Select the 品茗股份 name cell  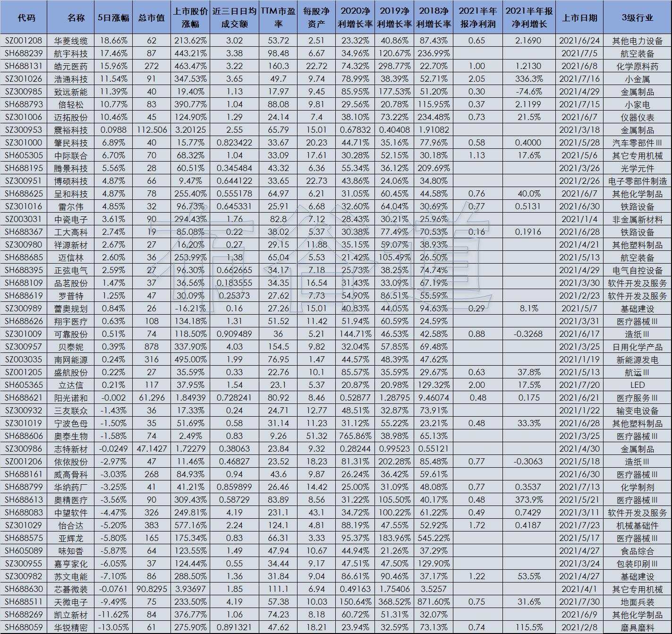(x=71, y=283)
